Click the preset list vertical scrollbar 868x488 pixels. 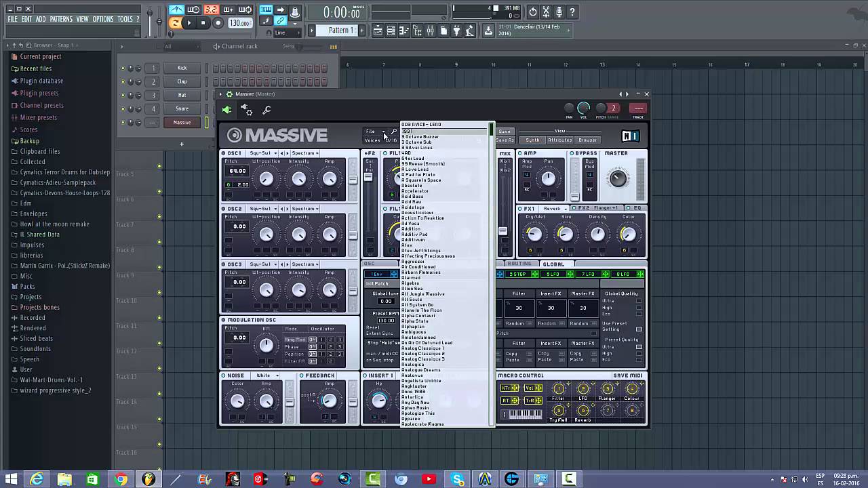click(492, 274)
